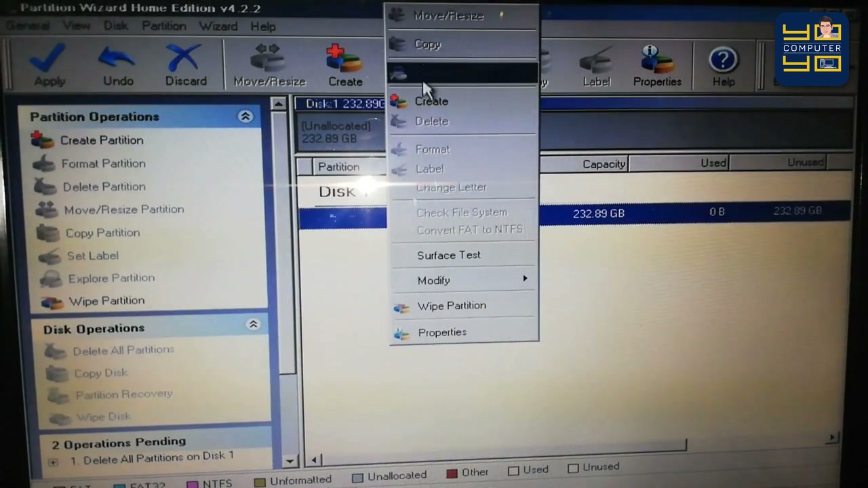Expand the Modify submenu arrow
Viewport: 868px width, 488px height.
coord(525,279)
